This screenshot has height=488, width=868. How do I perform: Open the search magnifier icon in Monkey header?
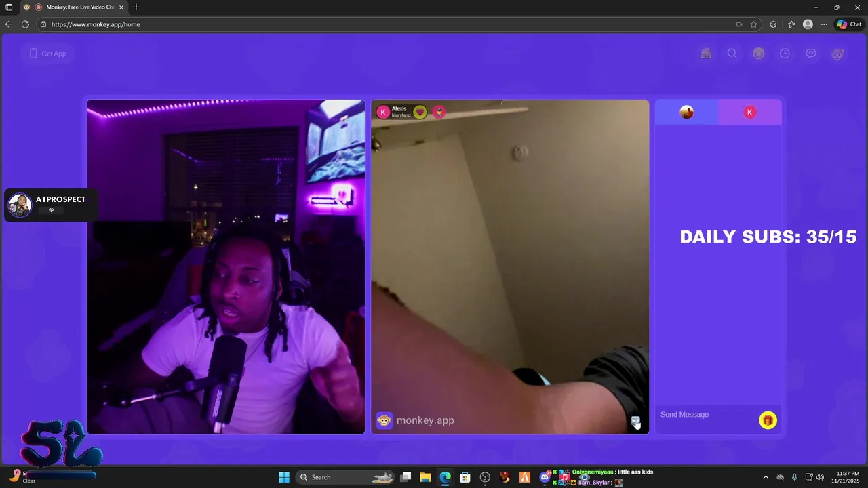(x=732, y=54)
